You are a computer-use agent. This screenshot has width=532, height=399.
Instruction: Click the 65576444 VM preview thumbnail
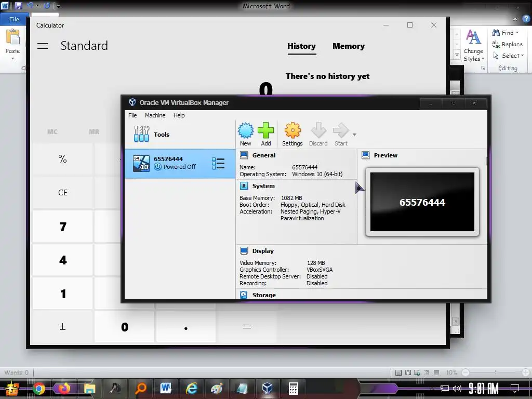422,202
